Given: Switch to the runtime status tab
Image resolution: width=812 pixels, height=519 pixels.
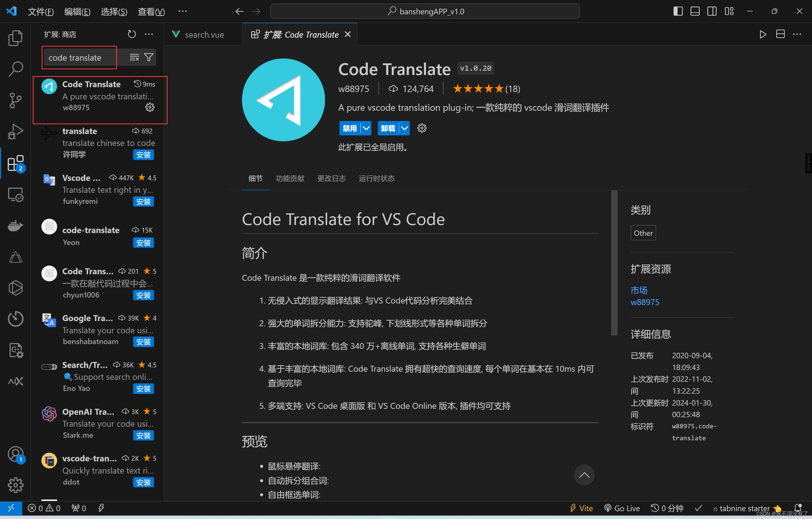Looking at the screenshot, I should [376, 178].
